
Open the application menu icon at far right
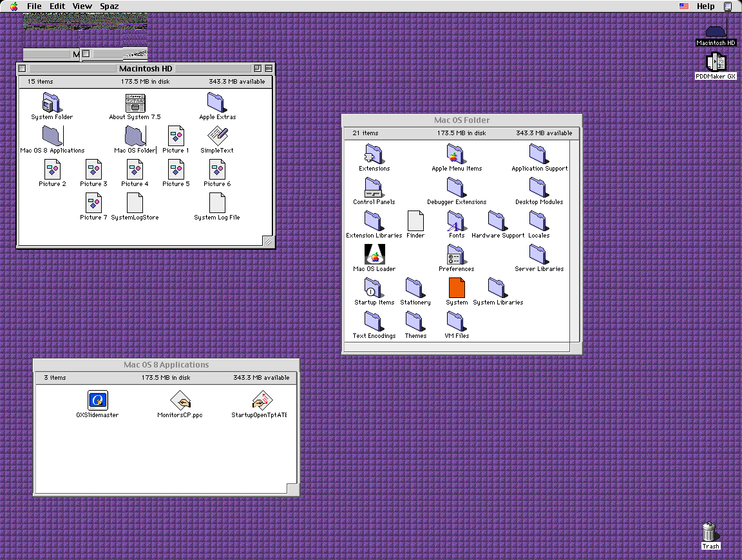pos(728,6)
